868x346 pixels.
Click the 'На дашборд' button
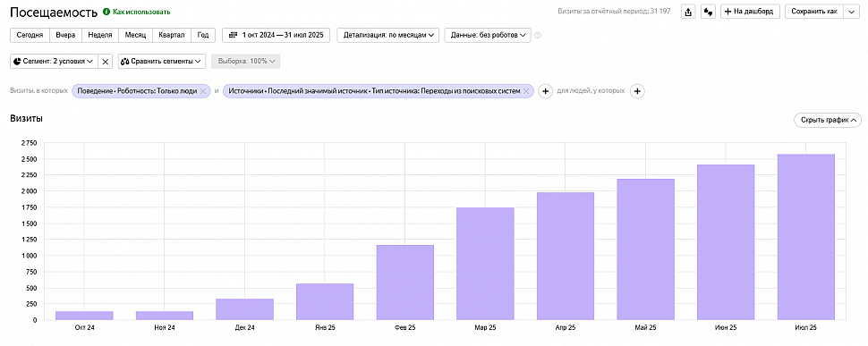click(750, 12)
